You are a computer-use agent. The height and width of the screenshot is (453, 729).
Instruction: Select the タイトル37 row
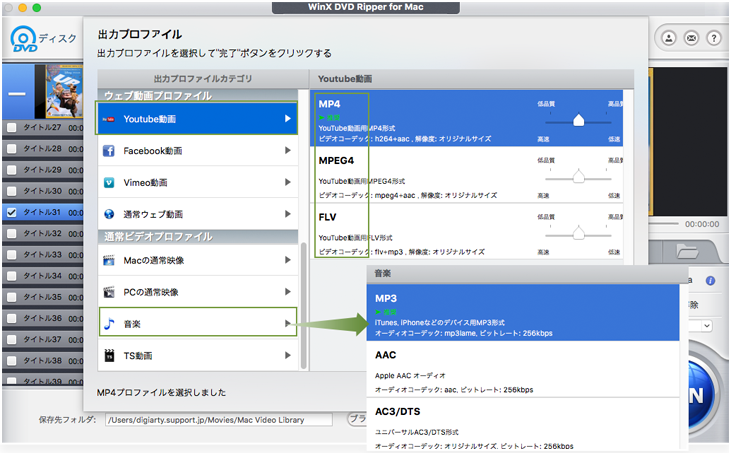(43, 340)
